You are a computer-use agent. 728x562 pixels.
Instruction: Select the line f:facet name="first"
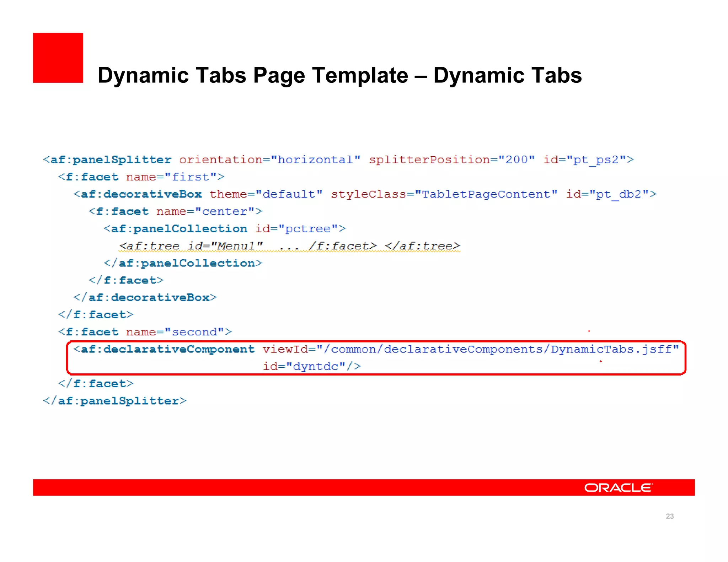tap(141, 177)
